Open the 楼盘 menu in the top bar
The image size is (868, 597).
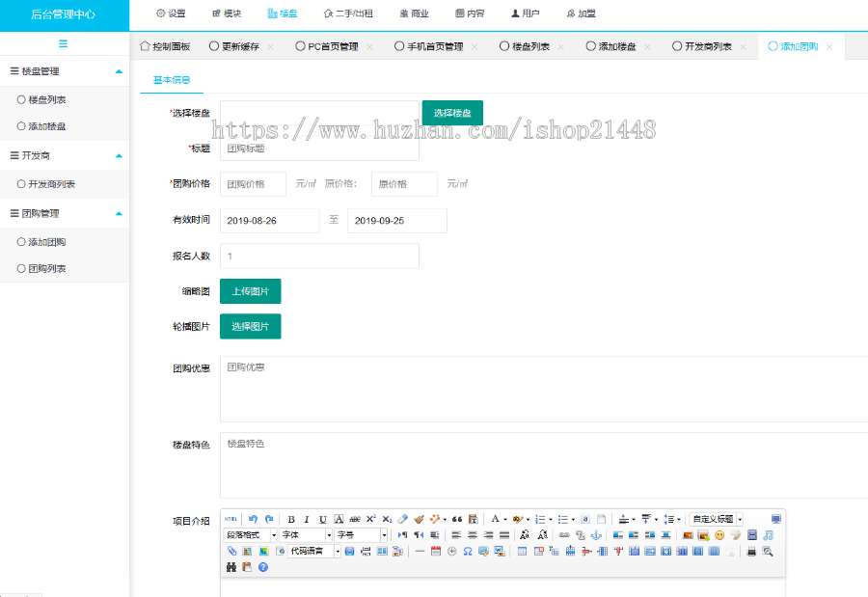(285, 14)
